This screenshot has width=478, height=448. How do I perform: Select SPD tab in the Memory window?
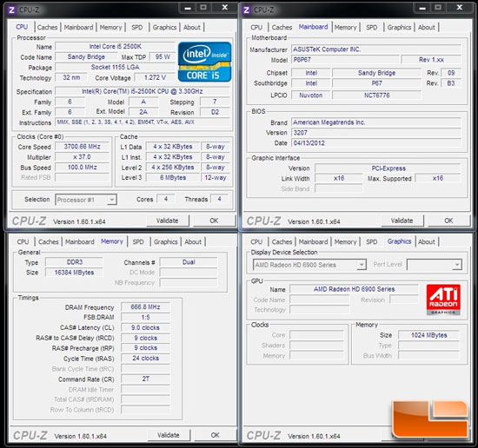(138, 242)
